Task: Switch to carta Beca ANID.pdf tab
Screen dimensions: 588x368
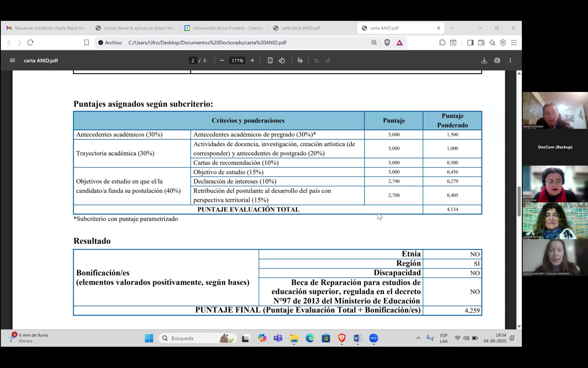Action: [x=313, y=28]
